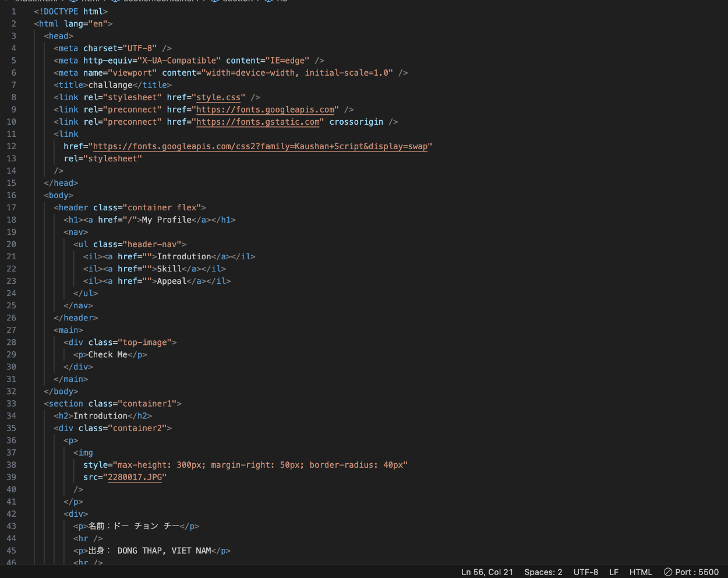Click the https://fonts.googleapis.com preconnect link
728x578 pixels.
pos(265,110)
